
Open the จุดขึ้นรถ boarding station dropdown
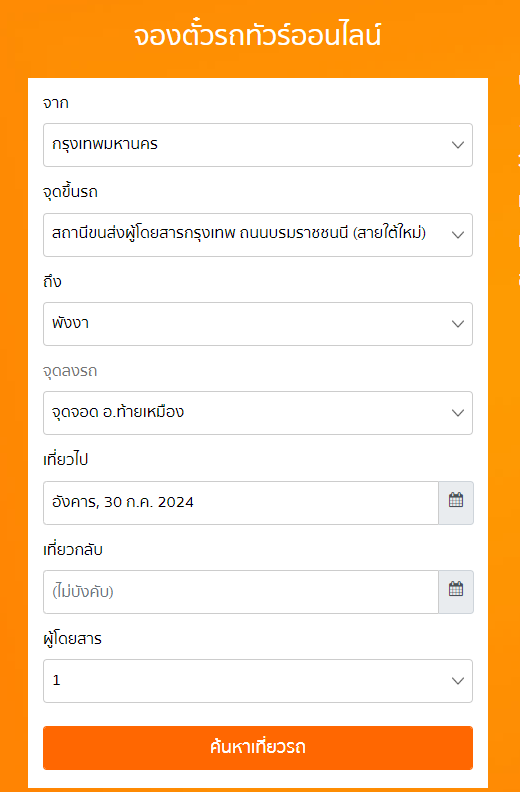(x=258, y=235)
